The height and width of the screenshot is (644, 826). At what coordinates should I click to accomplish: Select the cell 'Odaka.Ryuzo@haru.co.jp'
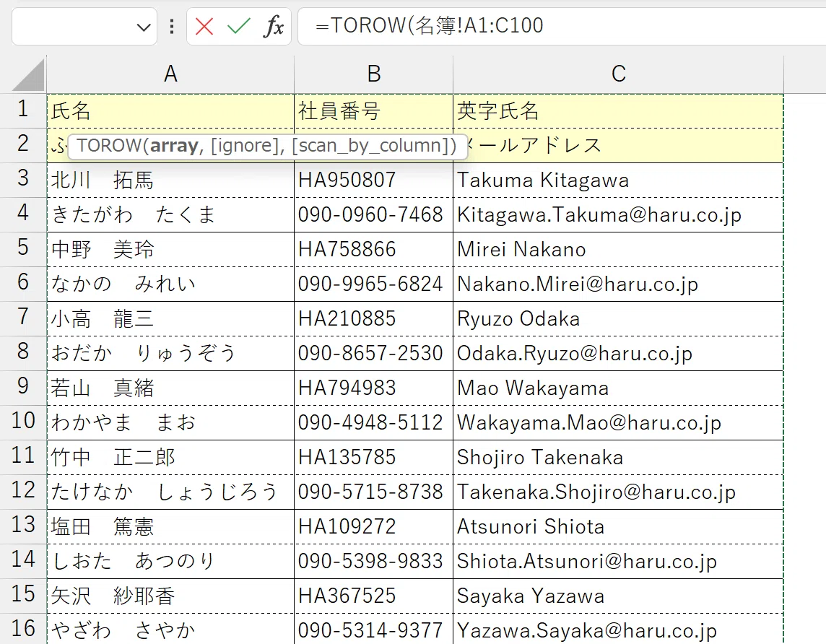click(x=619, y=353)
